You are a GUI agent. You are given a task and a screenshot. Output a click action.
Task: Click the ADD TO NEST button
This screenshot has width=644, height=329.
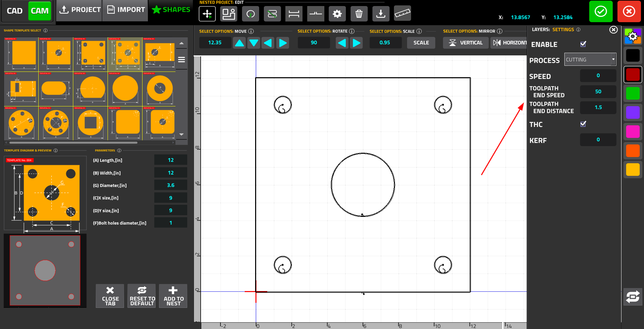click(x=173, y=296)
